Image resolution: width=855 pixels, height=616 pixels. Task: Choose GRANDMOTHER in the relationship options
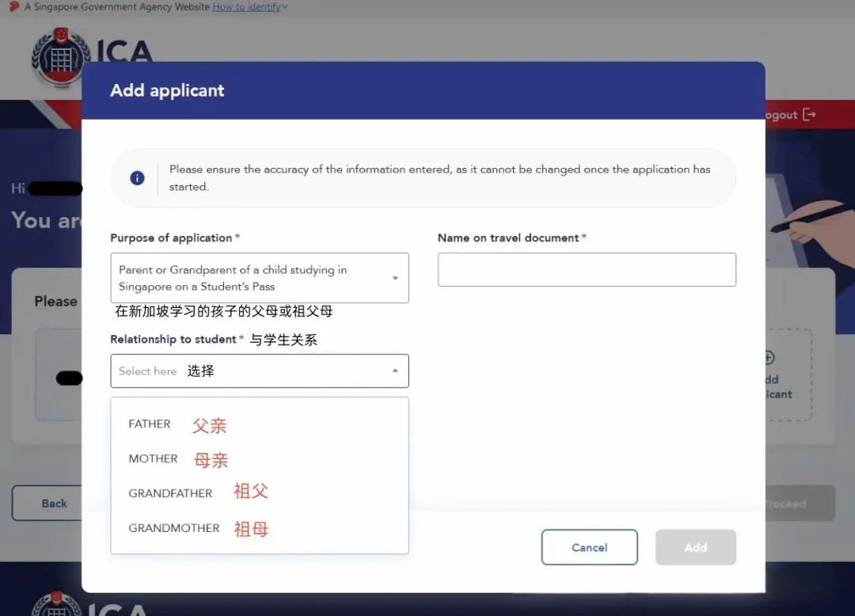click(x=173, y=528)
